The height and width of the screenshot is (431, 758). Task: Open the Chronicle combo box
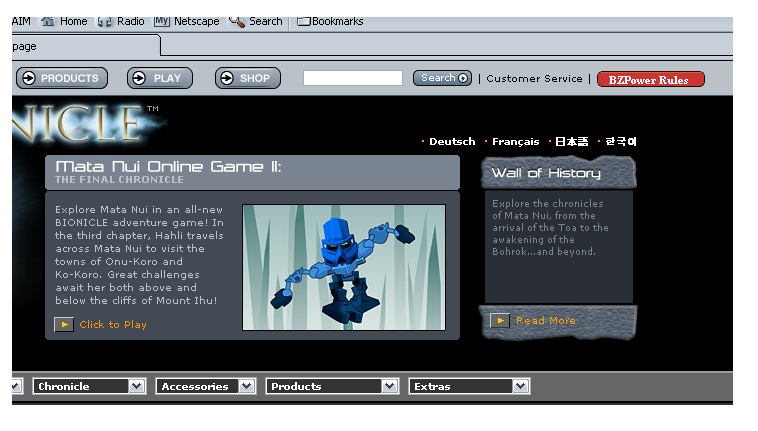click(x=89, y=386)
